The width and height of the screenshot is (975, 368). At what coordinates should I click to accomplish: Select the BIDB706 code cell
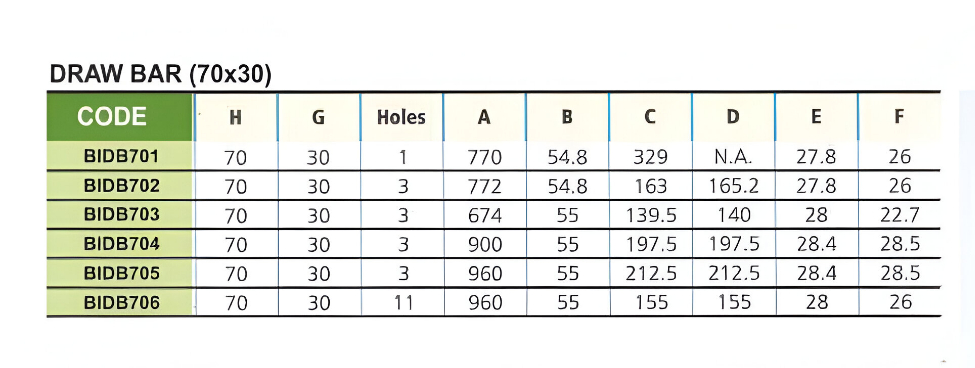[120, 302]
